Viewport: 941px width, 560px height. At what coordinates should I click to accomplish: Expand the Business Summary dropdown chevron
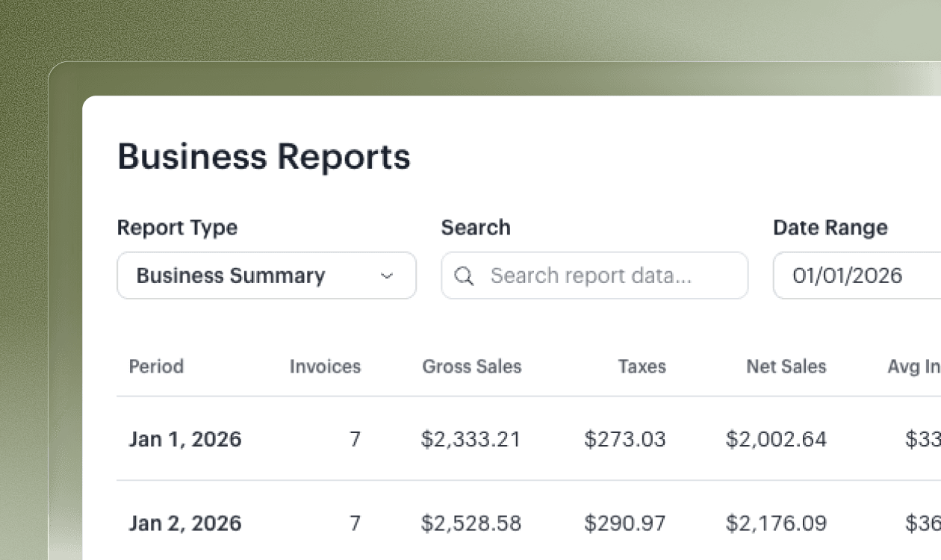[387, 276]
